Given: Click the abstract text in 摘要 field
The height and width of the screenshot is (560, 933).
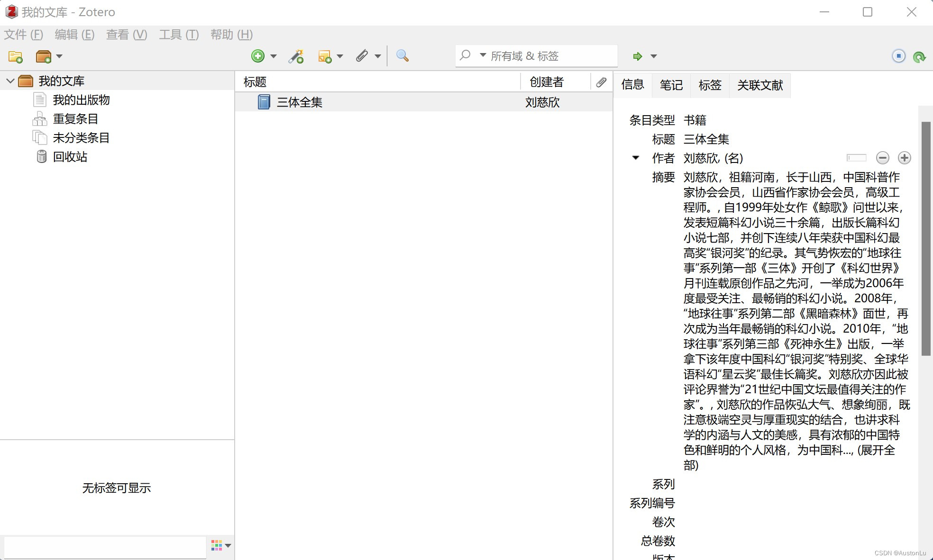Looking at the screenshot, I should point(796,321).
